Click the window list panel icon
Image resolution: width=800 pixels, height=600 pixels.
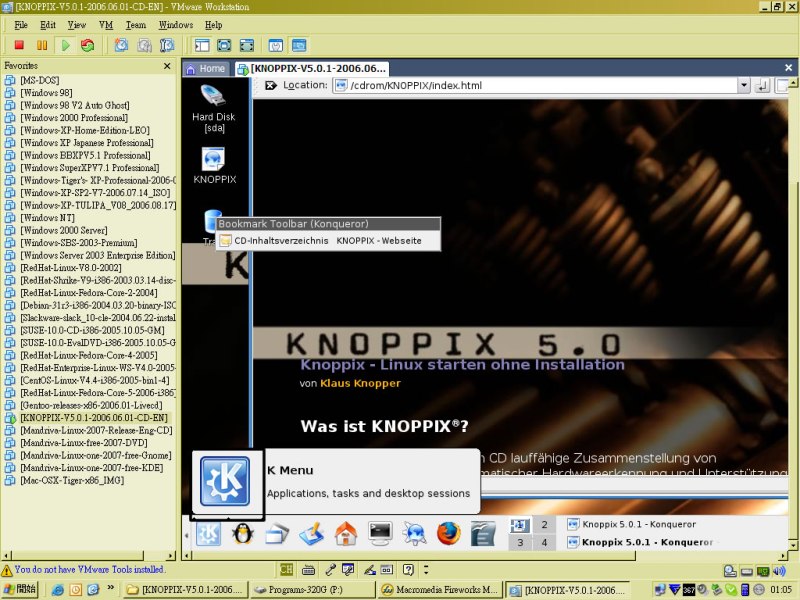(x=277, y=534)
